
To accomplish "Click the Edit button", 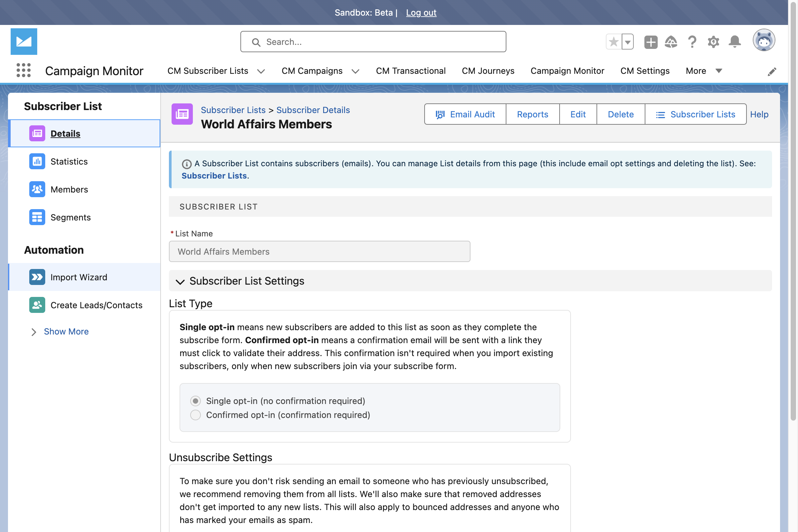I will pos(578,114).
